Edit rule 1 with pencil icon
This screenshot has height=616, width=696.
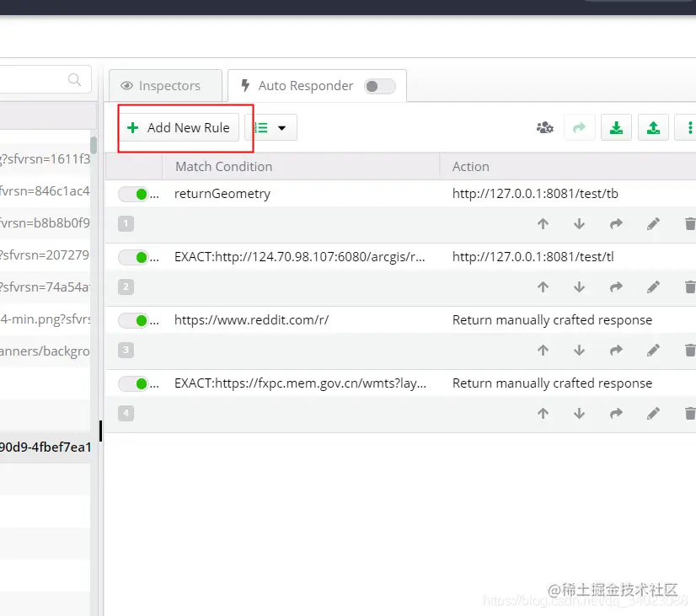point(653,223)
